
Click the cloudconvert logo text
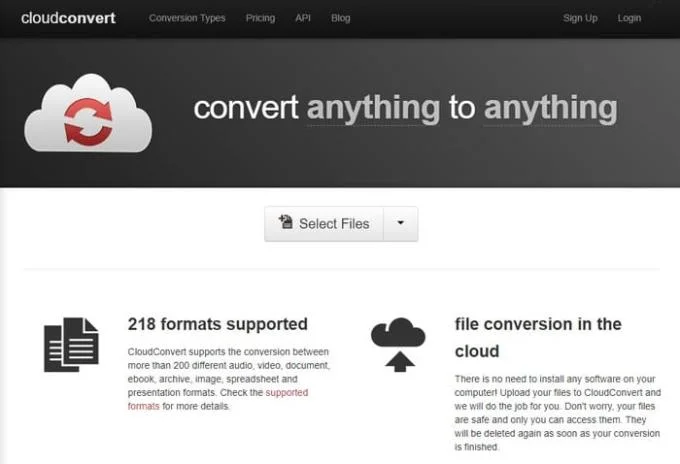pyautogui.click(x=68, y=18)
